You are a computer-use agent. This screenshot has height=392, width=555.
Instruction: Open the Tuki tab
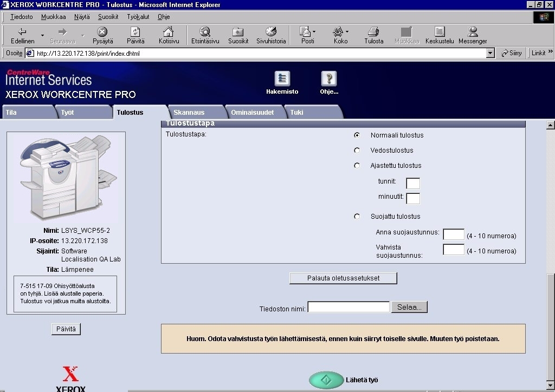point(313,113)
